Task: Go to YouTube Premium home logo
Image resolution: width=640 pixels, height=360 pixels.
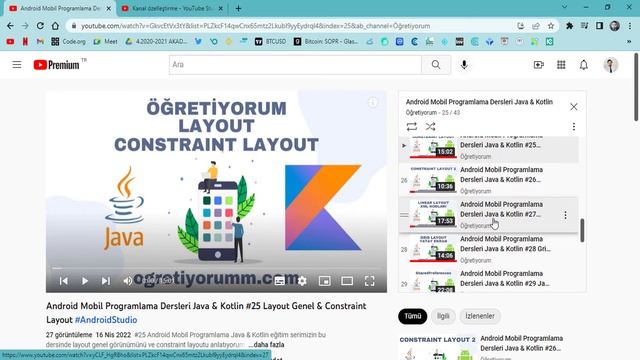Action: [x=56, y=65]
